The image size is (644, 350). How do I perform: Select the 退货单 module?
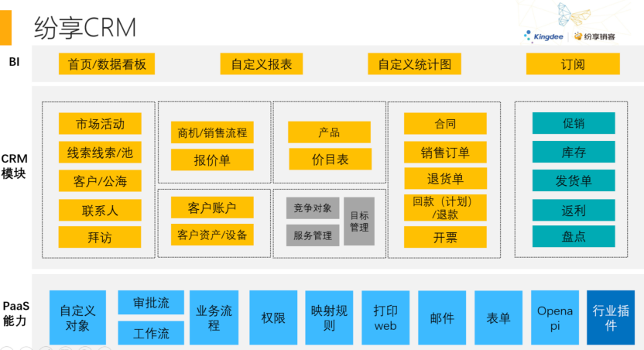click(445, 178)
